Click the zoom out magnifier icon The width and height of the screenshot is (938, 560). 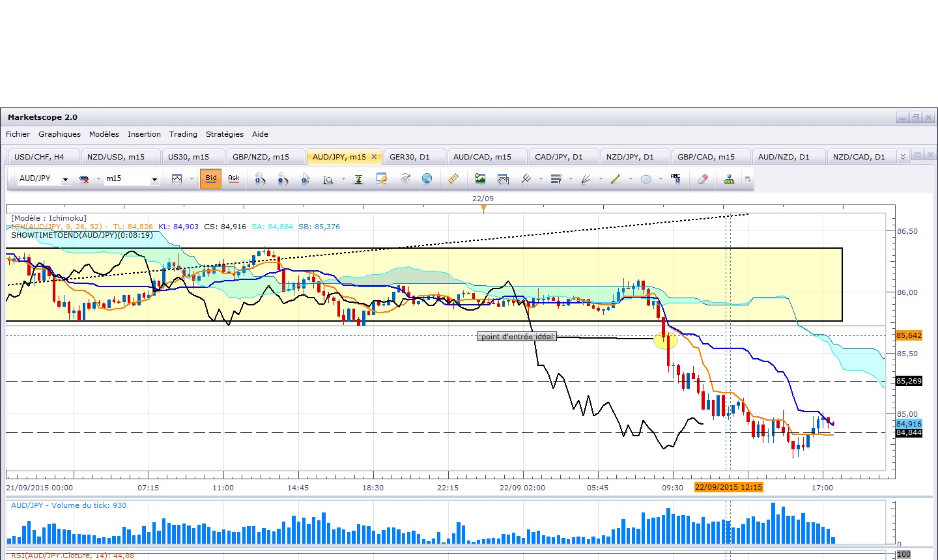[x=283, y=178]
